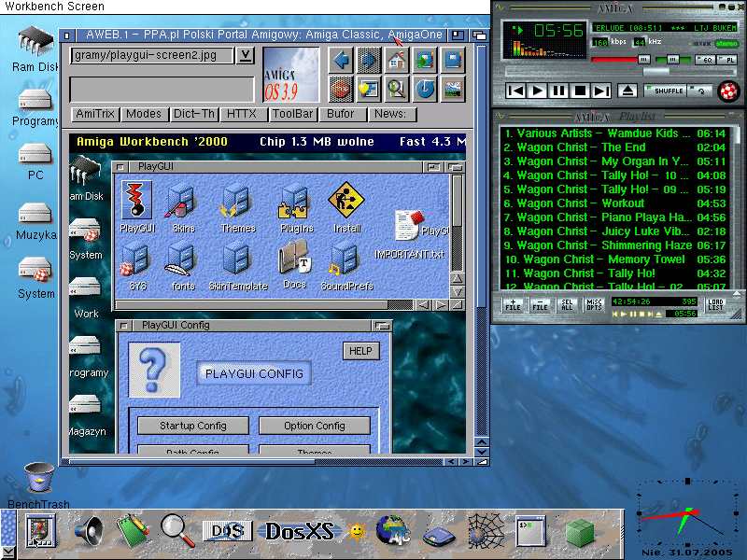Skip to previous track in AmigaAMP
The image size is (747, 560).
coord(515,91)
